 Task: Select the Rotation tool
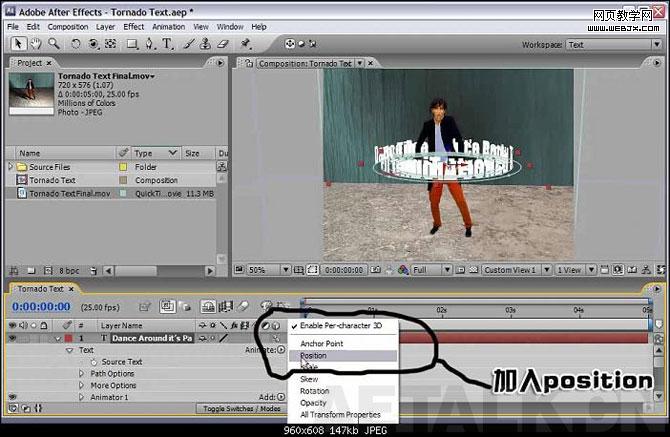point(76,44)
